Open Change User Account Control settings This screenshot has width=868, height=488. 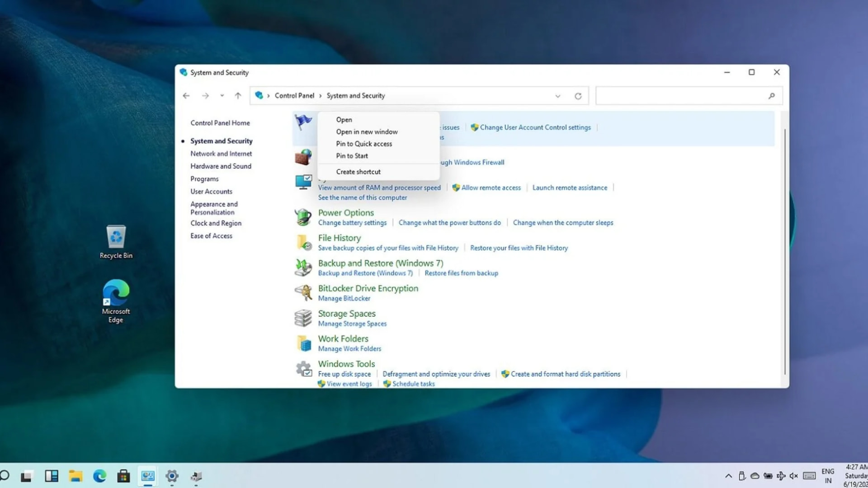tap(535, 127)
